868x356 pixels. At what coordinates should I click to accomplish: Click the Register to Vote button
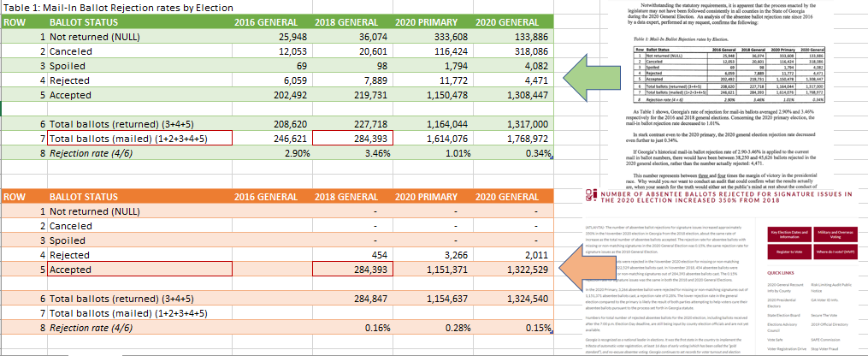coord(789,252)
